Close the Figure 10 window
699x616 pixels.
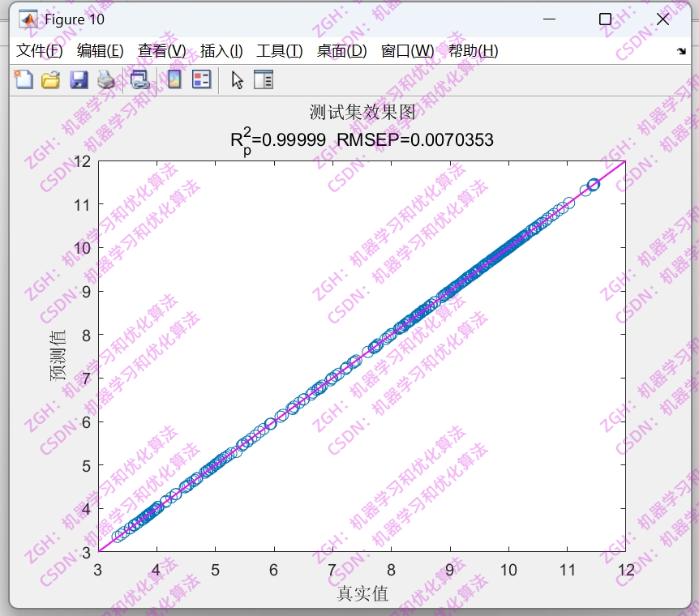pyautogui.click(x=663, y=19)
